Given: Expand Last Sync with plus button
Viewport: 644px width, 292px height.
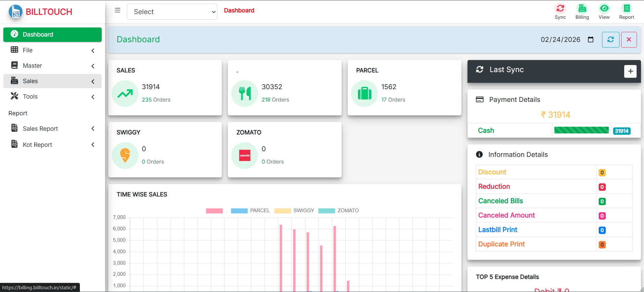Looking at the screenshot, I should (630, 71).
